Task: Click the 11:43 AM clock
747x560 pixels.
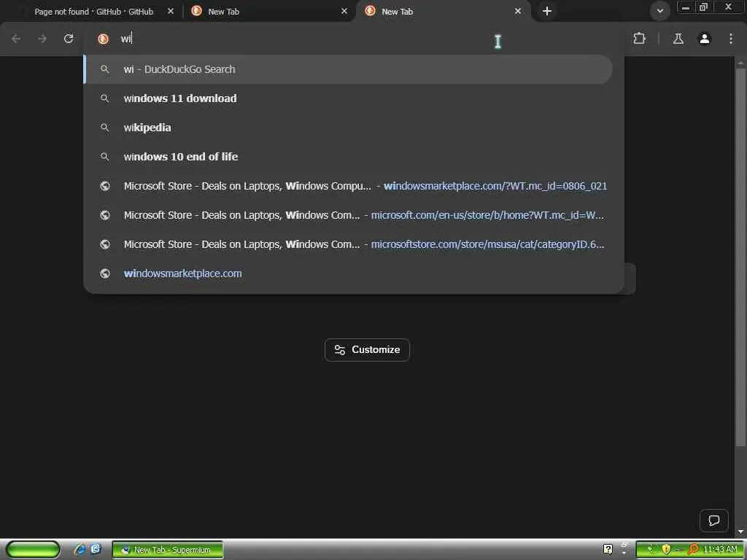Action: [x=720, y=550]
